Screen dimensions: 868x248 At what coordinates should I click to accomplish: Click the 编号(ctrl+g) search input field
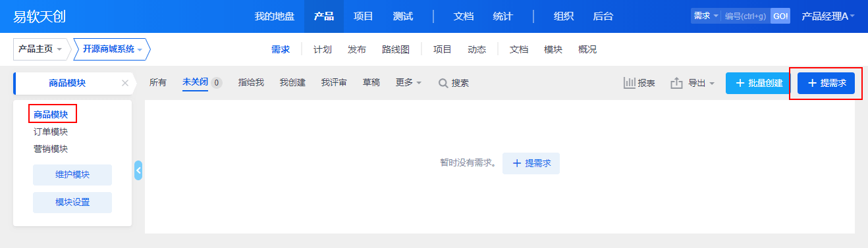click(x=746, y=16)
